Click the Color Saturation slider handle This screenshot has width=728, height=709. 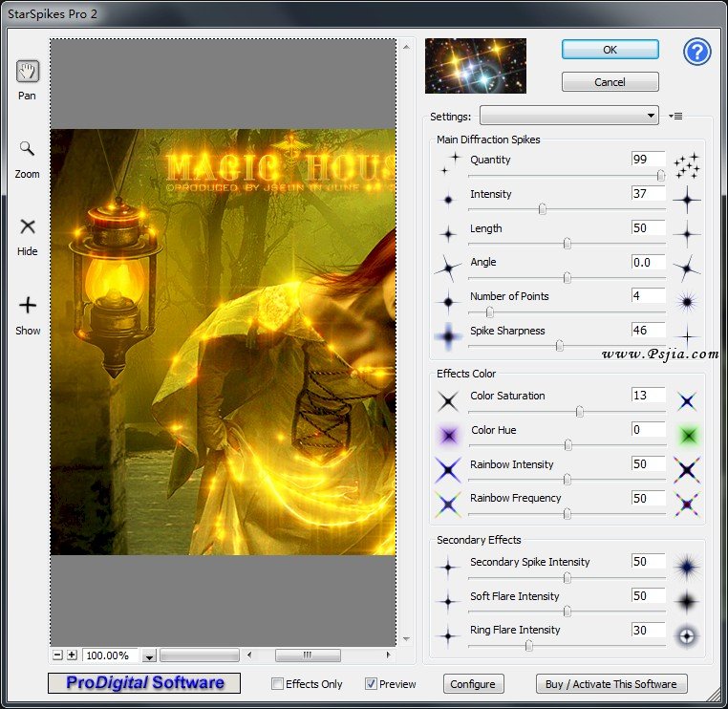[579, 411]
